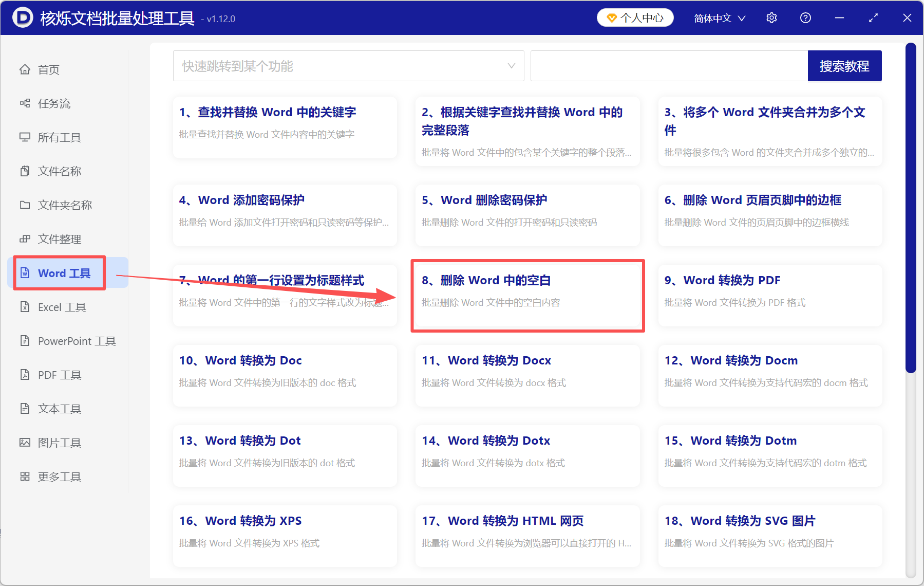Click inside the search input field
Viewport: 924px width, 586px height.
668,66
